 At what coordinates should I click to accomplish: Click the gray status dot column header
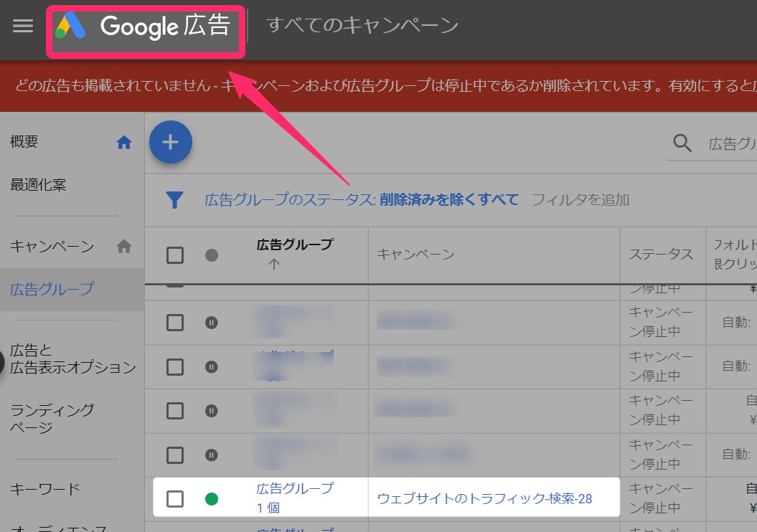coord(212,255)
